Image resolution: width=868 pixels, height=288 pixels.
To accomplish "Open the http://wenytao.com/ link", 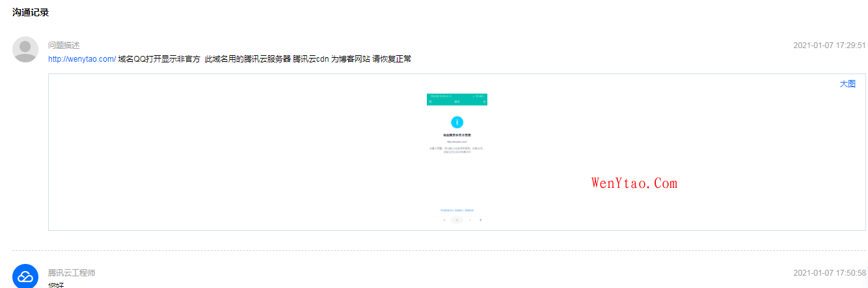I will click(x=82, y=59).
